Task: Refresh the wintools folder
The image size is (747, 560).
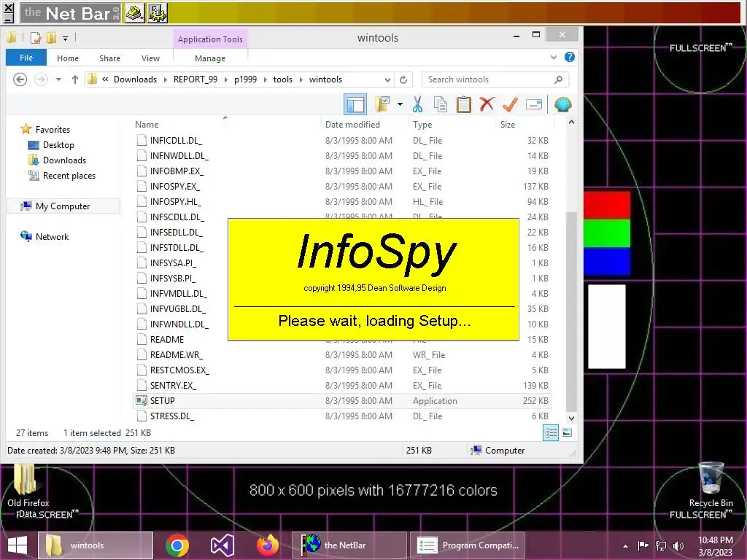Action: pos(403,79)
